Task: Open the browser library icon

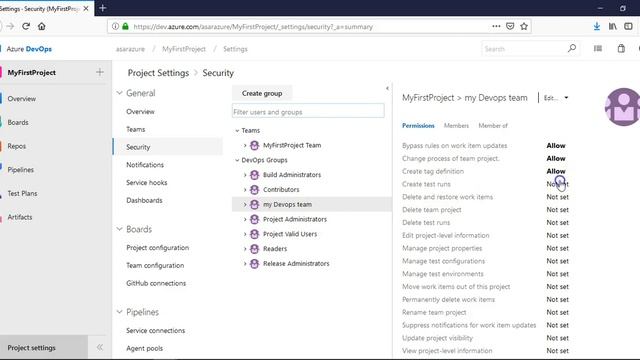Action: point(613,27)
